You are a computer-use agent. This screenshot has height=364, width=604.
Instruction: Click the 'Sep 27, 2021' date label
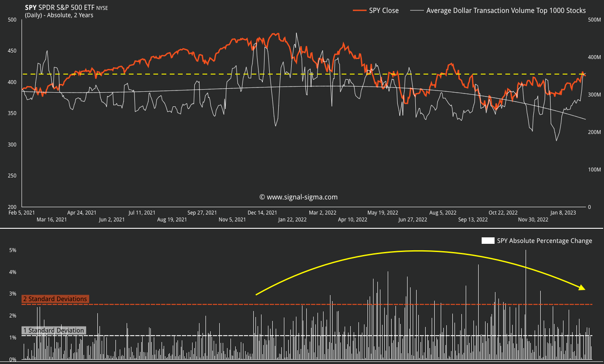point(202,212)
